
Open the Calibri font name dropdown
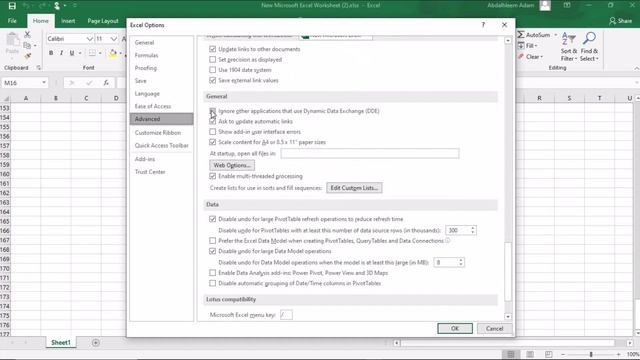click(x=89, y=39)
